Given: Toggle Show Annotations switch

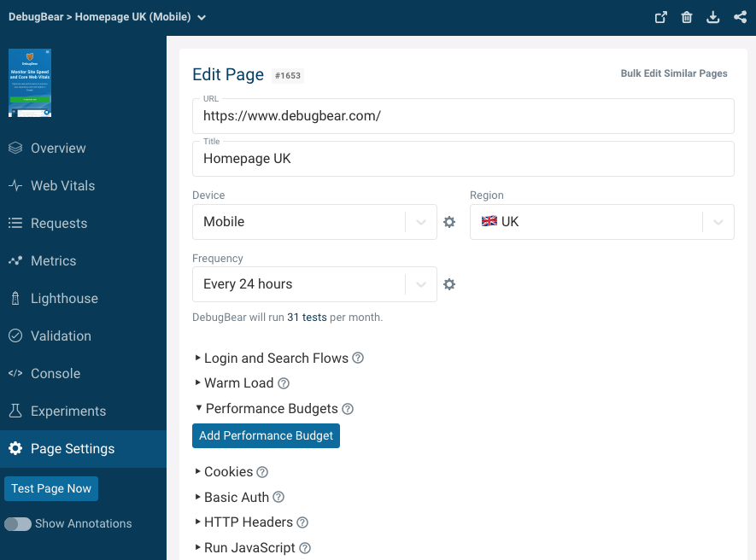Looking at the screenshot, I should click(18, 524).
